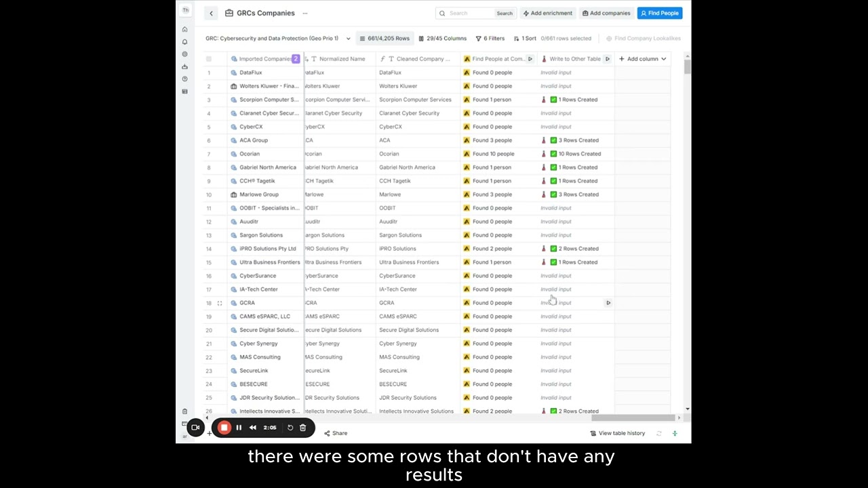Expand the Add column dropdown
868x488 pixels.
pyautogui.click(x=643, y=59)
